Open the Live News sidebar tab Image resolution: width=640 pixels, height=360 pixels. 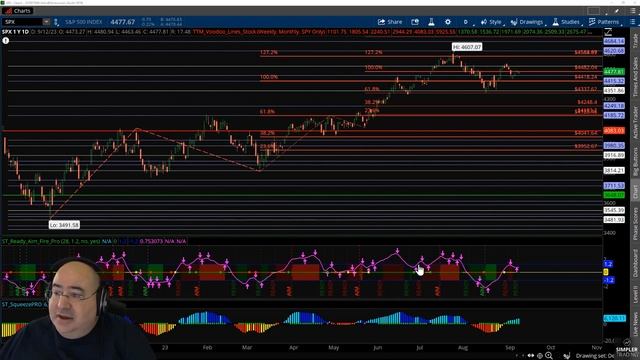635,324
